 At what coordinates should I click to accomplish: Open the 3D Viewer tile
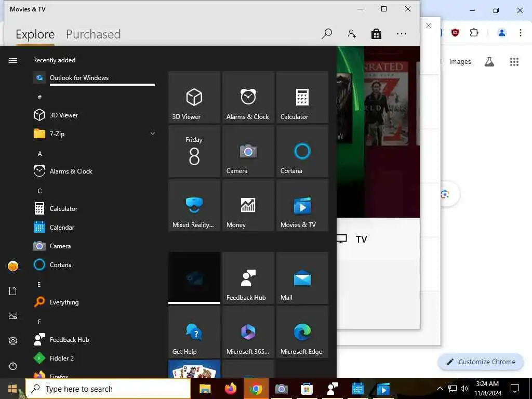click(x=194, y=97)
